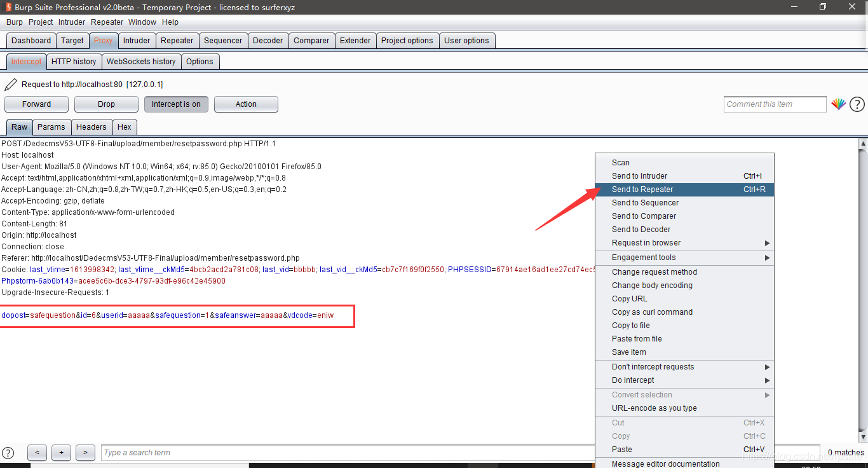Expand Request in browser submenu

pos(684,243)
